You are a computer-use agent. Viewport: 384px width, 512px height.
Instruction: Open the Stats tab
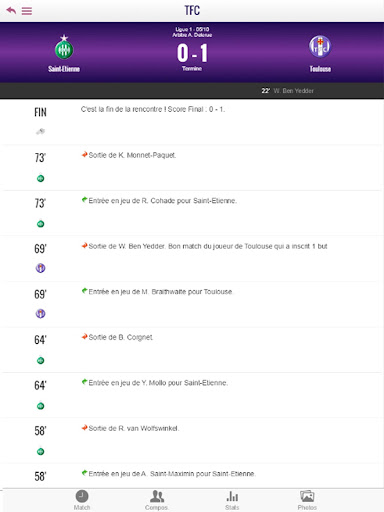(x=232, y=500)
